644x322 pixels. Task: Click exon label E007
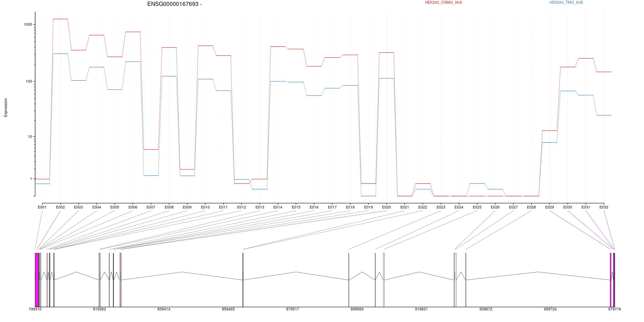coord(151,207)
